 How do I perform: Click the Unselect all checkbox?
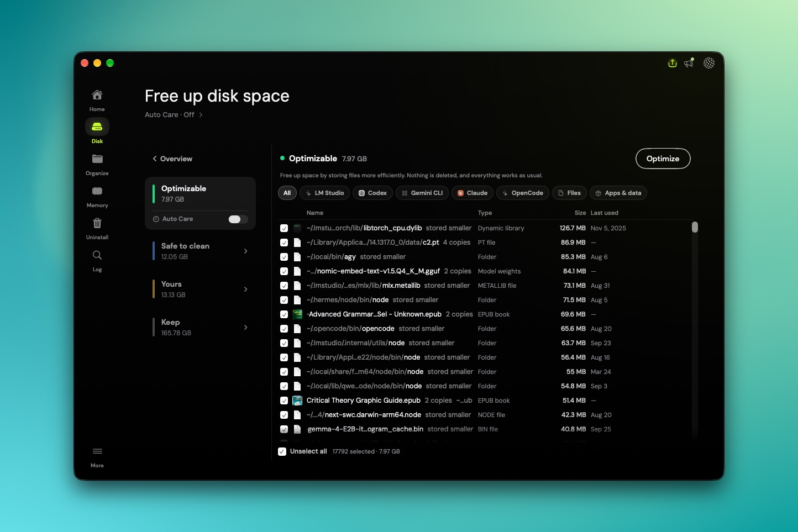282,451
